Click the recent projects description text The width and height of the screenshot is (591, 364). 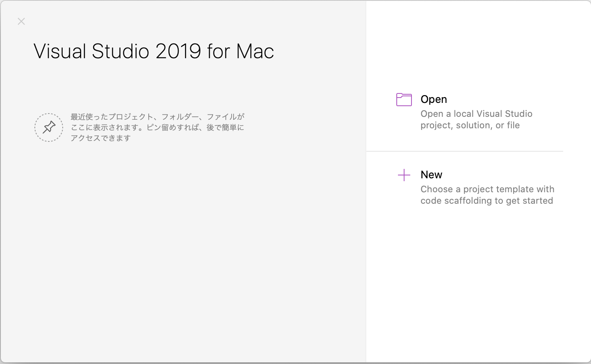tap(158, 127)
